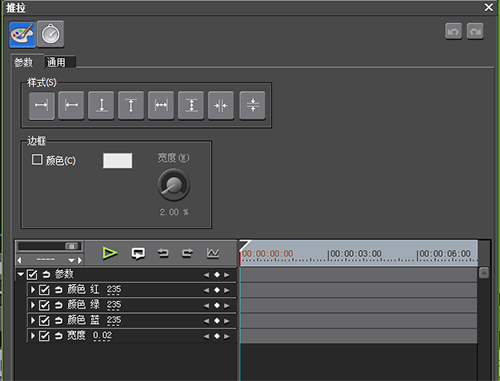Toggle the 颜色 红 checkbox
This screenshot has width=500, height=381.
tap(44, 290)
